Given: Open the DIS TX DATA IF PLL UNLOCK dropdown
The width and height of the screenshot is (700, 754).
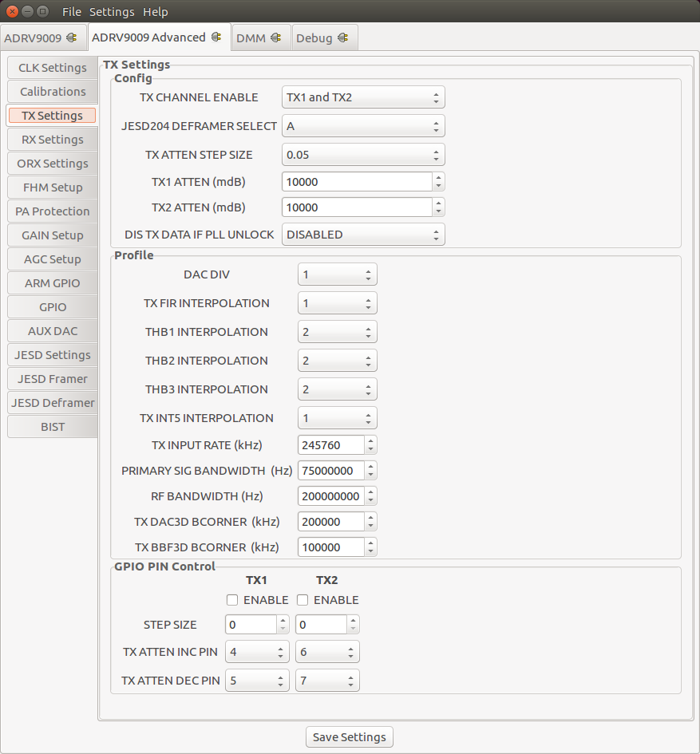Looking at the screenshot, I should click(x=363, y=234).
